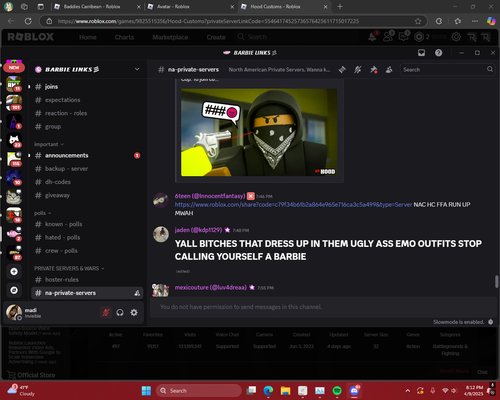Open Roblox Charts menu item
The width and height of the screenshot is (500, 400).
tap(124, 37)
